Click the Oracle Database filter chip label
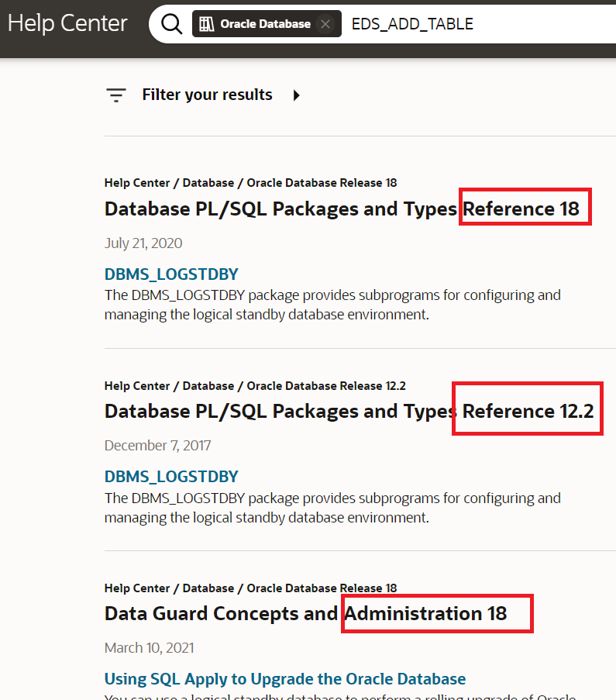616x700 pixels. 265,24
